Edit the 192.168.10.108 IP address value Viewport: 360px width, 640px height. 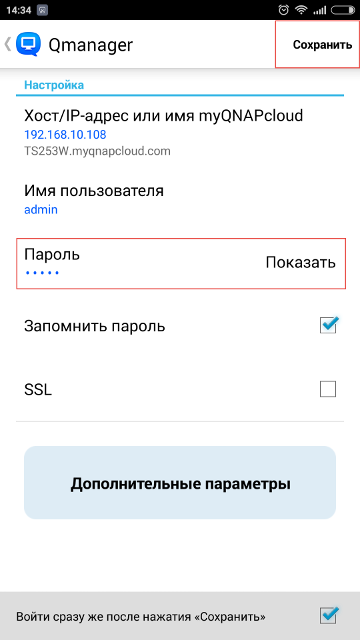tap(65, 135)
